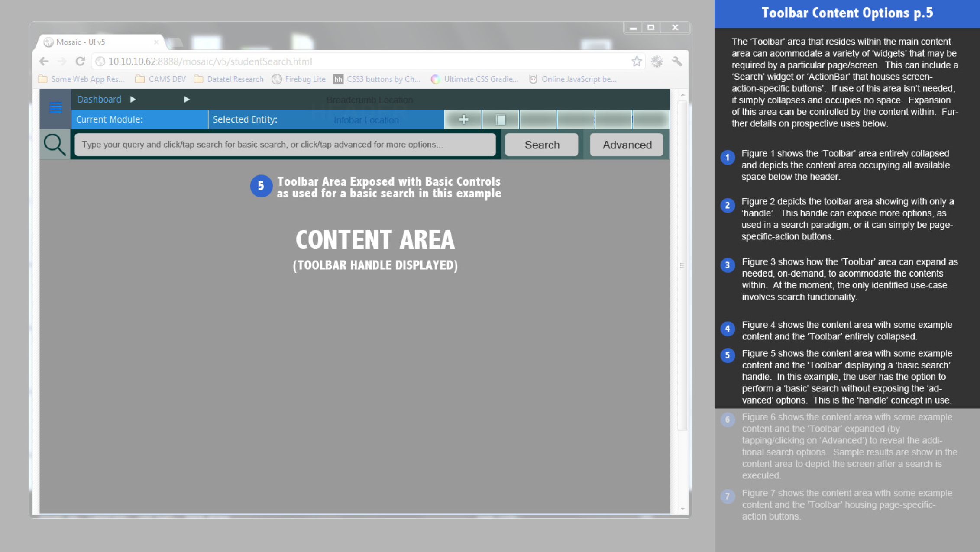Click the browser reload icon

pos(80,61)
